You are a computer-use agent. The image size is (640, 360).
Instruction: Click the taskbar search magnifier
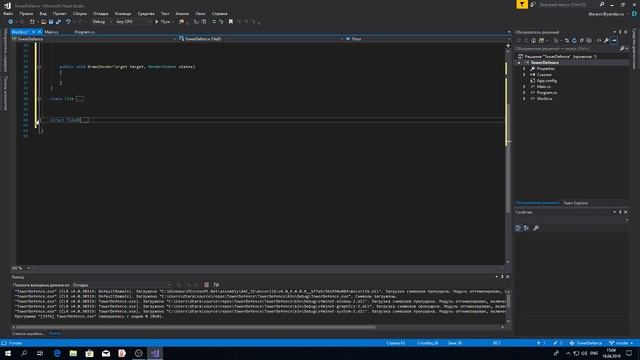pos(24,353)
